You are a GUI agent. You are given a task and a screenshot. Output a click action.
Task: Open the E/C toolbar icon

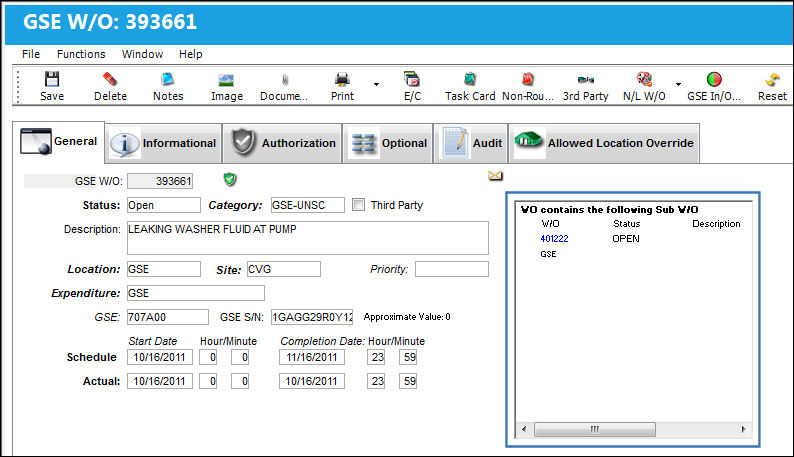coord(412,80)
